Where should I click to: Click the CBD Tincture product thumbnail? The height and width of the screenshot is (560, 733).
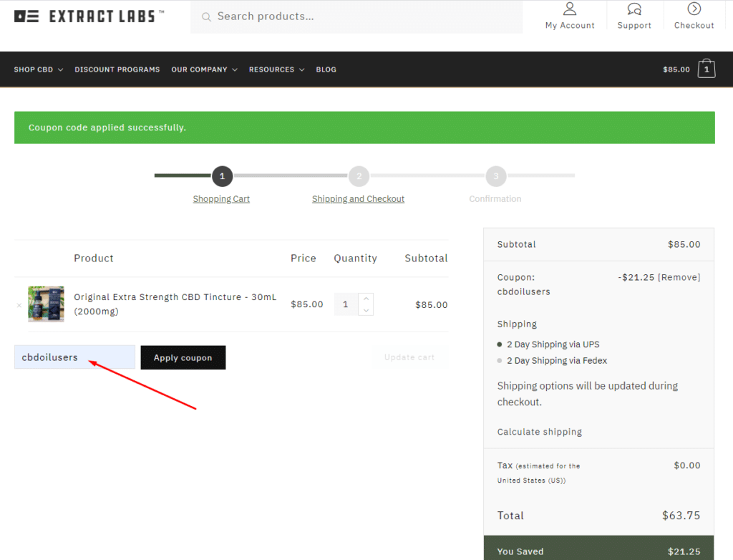click(46, 304)
